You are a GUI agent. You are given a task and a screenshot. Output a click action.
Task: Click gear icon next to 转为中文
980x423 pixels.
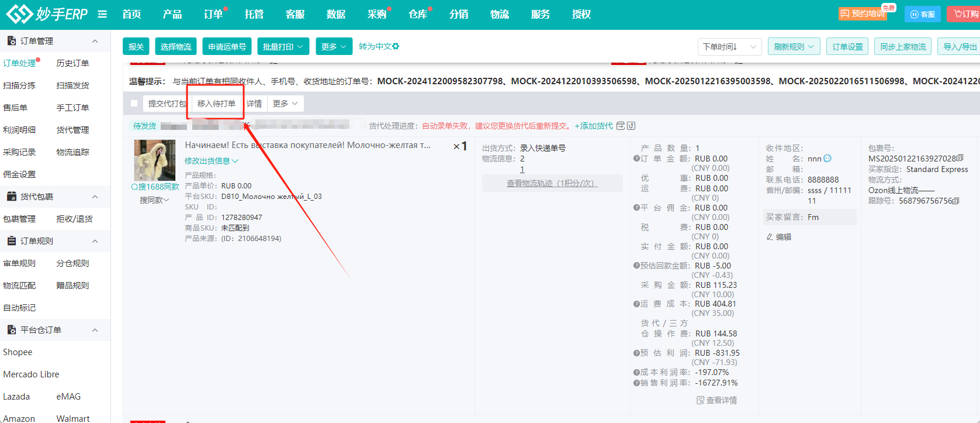[396, 46]
